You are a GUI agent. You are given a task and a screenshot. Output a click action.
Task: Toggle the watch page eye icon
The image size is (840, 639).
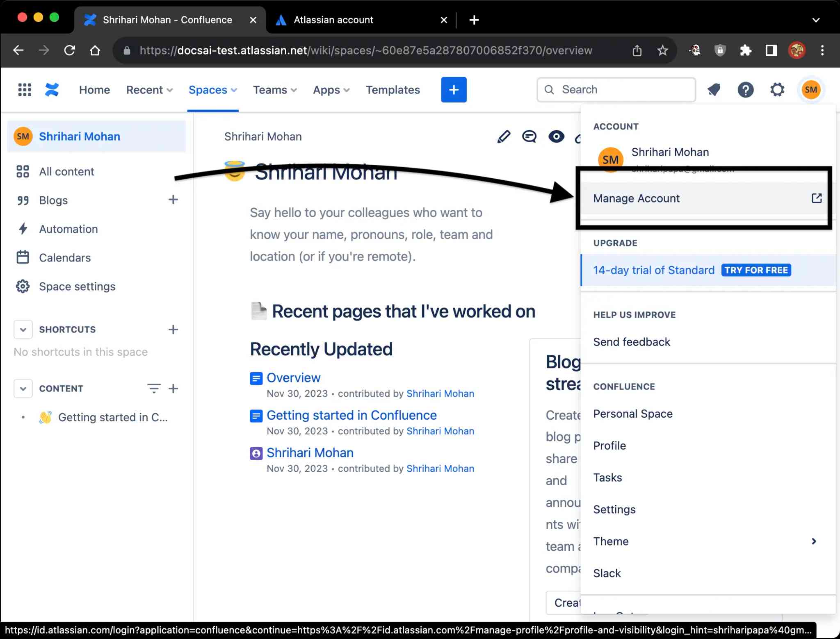[x=556, y=137]
